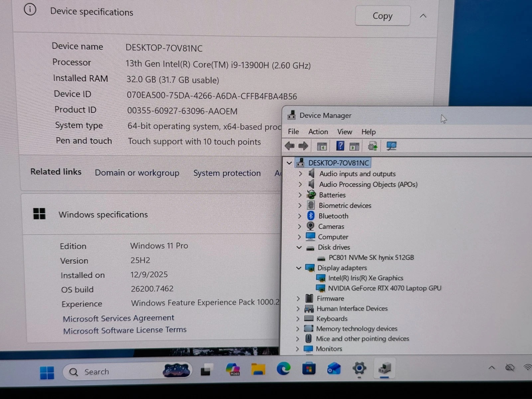Click the forward navigation arrow in Device Manager
The width and height of the screenshot is (532, 399).
[x=303, y=146]
